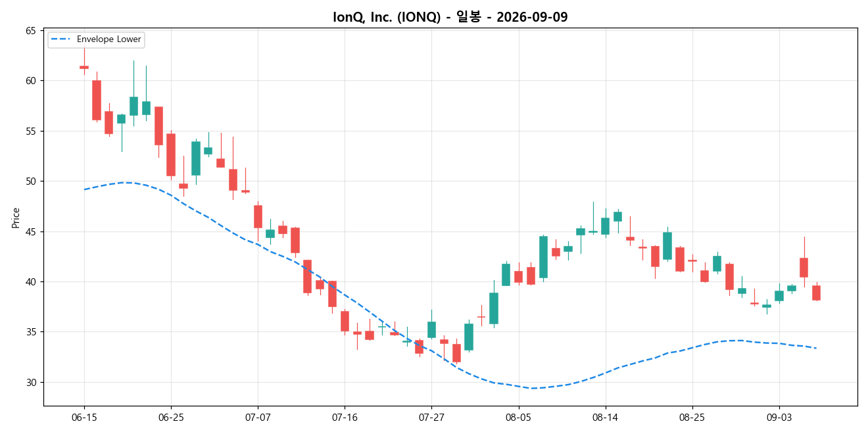Viewport: 868px width, 434px height.
Task: Click the 65 y-axis tick label
Action: click(31, 31)
